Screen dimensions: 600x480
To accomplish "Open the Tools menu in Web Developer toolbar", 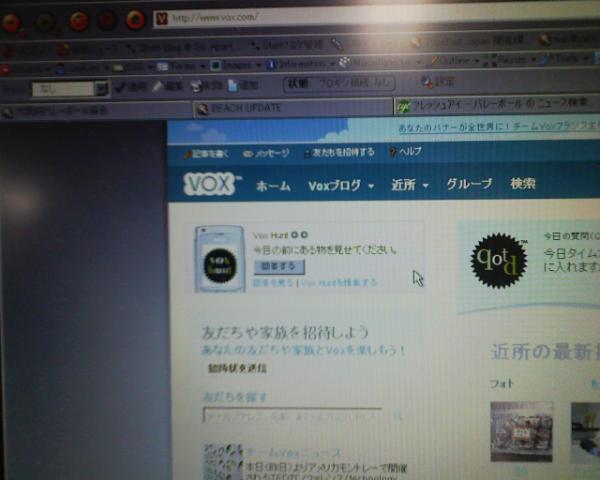I will (x=565, y=59).
